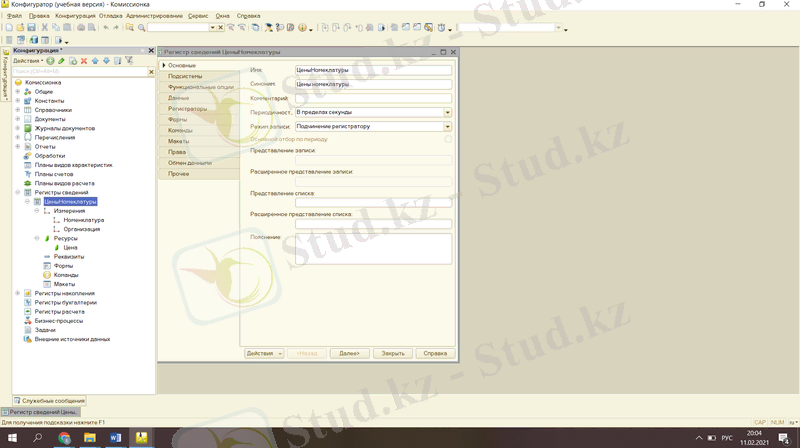
Task: Click the green Add button in Configuration panel
Action: [x=51, y=61]
